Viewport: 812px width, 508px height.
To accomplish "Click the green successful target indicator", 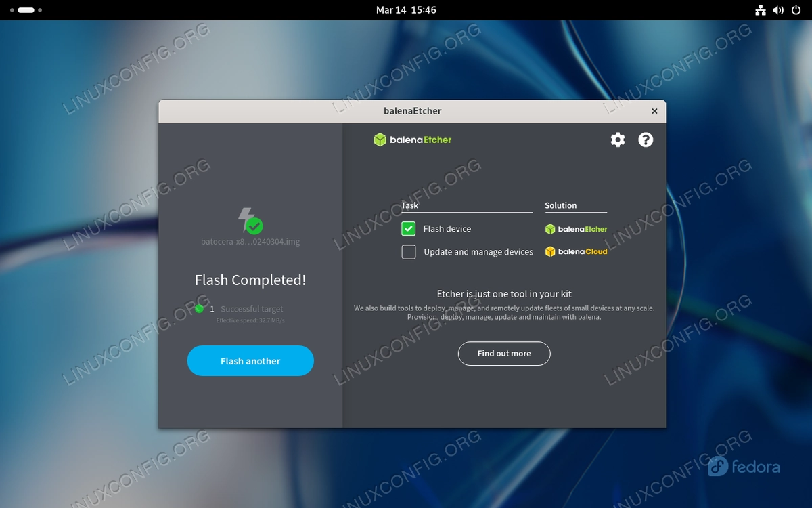I will point(199,309).
